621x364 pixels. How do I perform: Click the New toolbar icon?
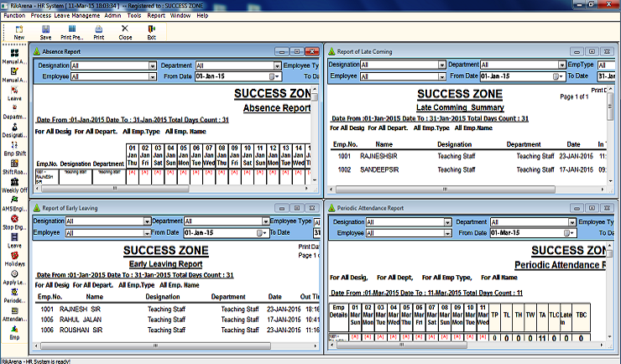18,31
